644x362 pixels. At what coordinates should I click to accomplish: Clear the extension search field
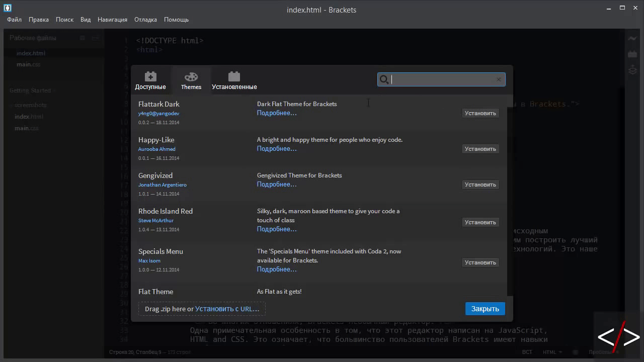pyautogui.click(x=499, y=79)
